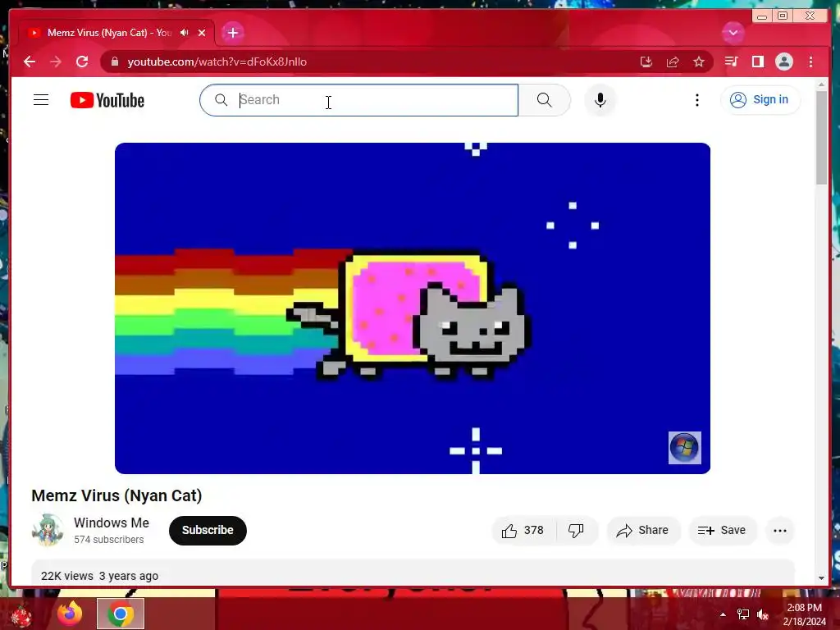840x630 pixels.
Task: Save the video to a playlist
Action: 722,531
